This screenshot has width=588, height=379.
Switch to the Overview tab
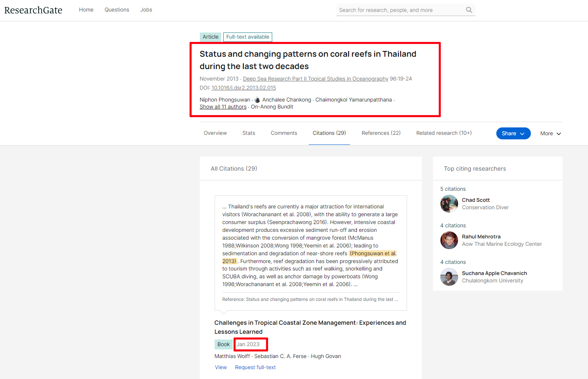215,133
